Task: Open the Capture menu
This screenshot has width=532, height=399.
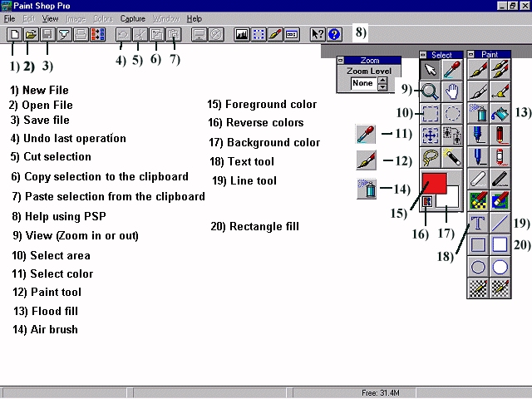Action: 133,18
